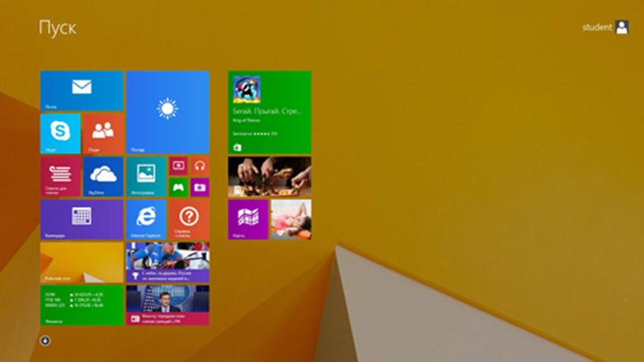Launch the Skype tile
The height and width of the screenshot is (362, 644).
pos(60,134)
